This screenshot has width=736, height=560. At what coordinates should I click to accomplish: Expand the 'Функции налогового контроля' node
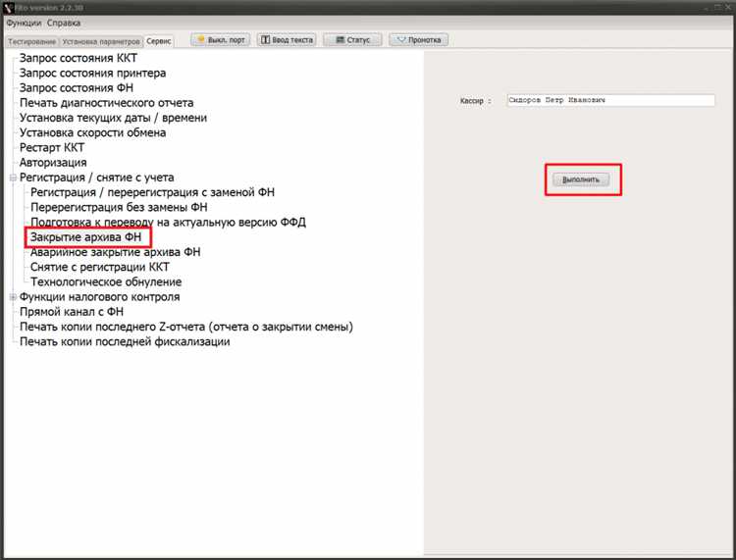pos(13,297)
